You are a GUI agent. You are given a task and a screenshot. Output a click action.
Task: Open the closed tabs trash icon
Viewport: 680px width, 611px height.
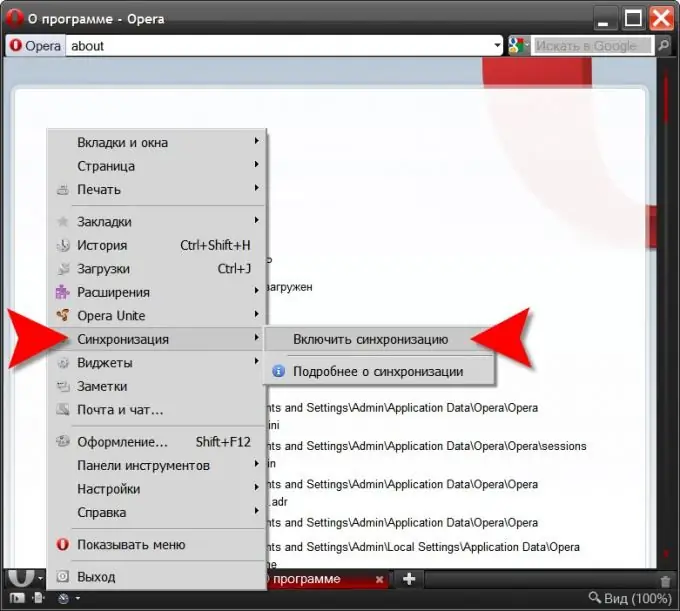[665, 581]
